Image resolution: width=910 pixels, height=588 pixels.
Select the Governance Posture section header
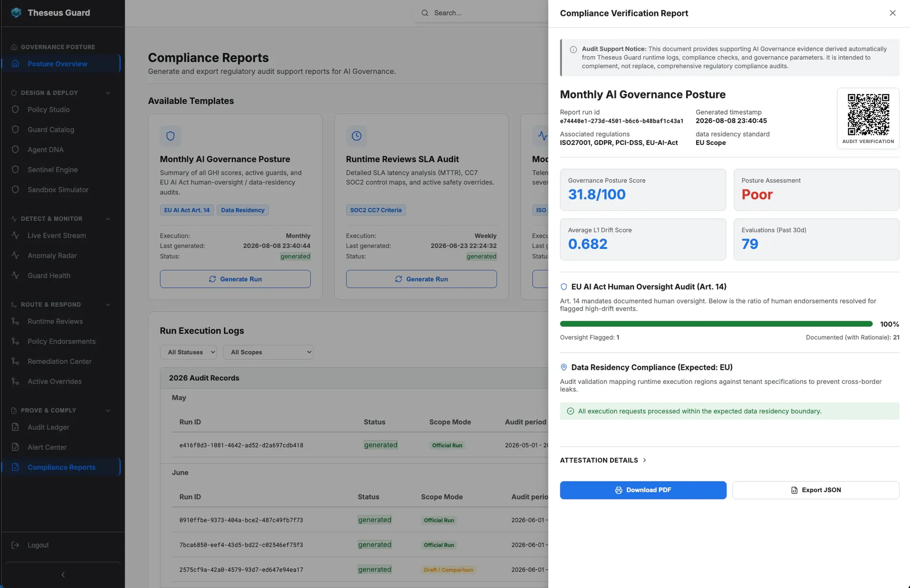pos(58,47)
